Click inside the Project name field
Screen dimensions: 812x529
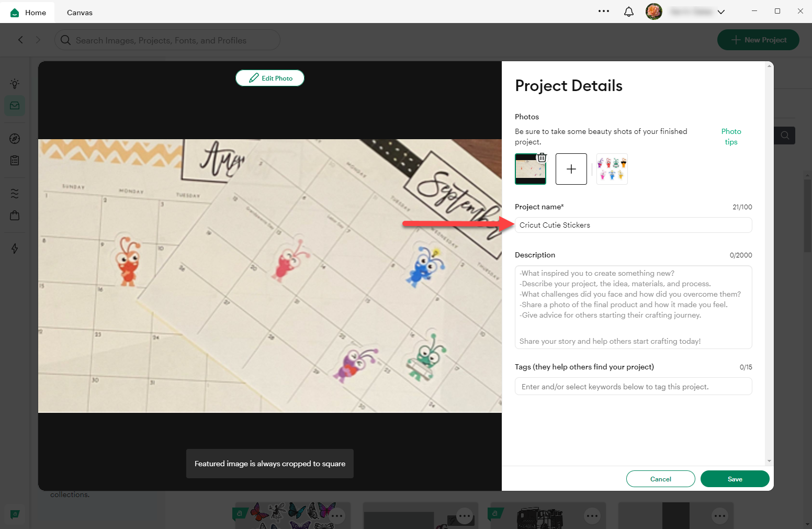pyautogui.click(x=633, y=225)
